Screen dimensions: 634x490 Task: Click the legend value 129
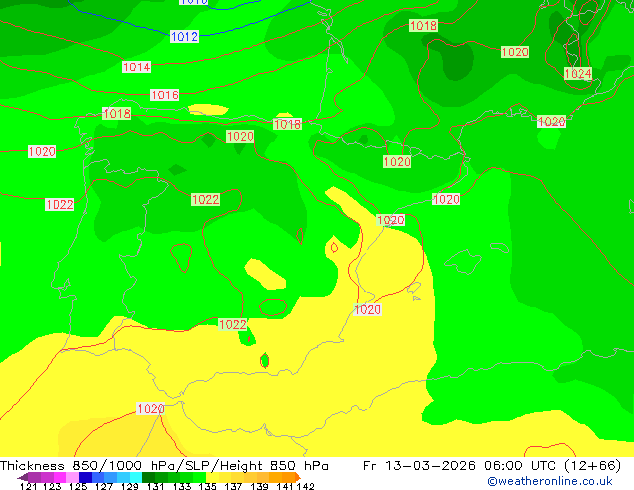coord(130,486)
